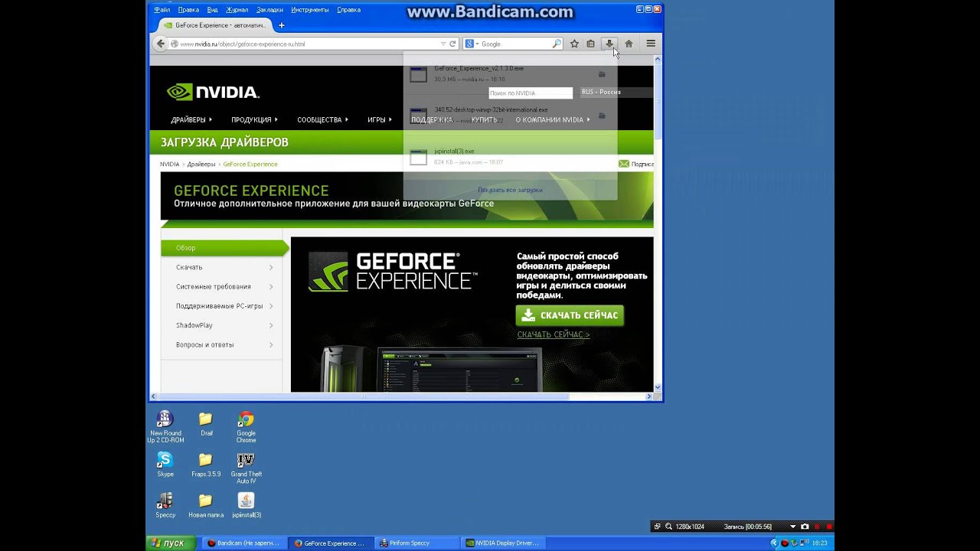
Task: Open a new tab with the plus button
Action: [281, 25]
